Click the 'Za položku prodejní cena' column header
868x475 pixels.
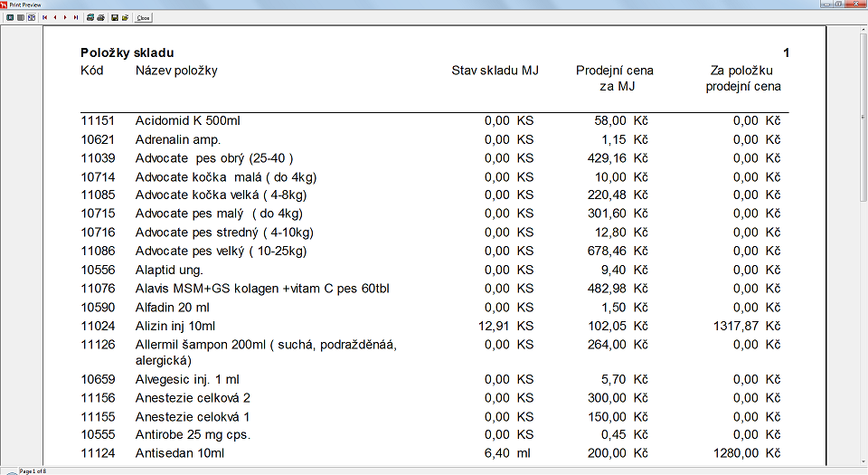pos(743,78)
